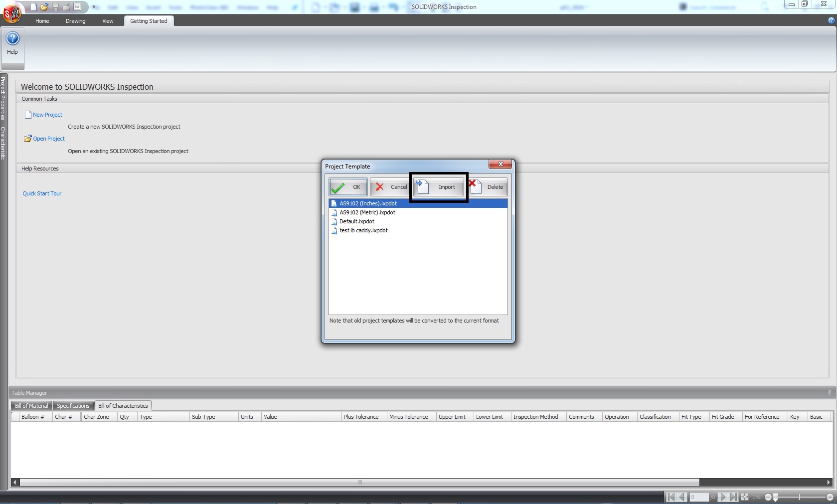Viewport: 837px width, 504px height.
Task: Open the Help icon in the ribbon
Action: (12, 43)
